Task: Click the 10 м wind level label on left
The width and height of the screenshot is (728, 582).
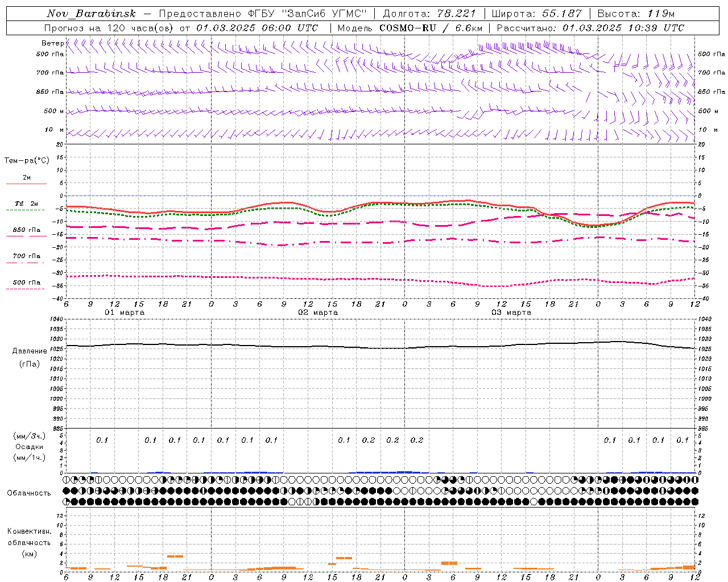Action: pyautogui.click(x=55, y=130)
